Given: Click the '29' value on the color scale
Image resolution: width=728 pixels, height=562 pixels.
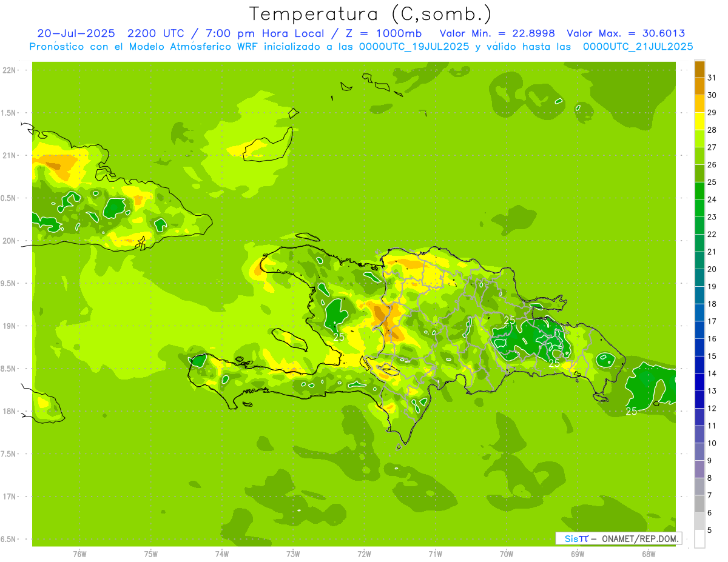Looking at the screenshot, I should (x=712, y=112).
